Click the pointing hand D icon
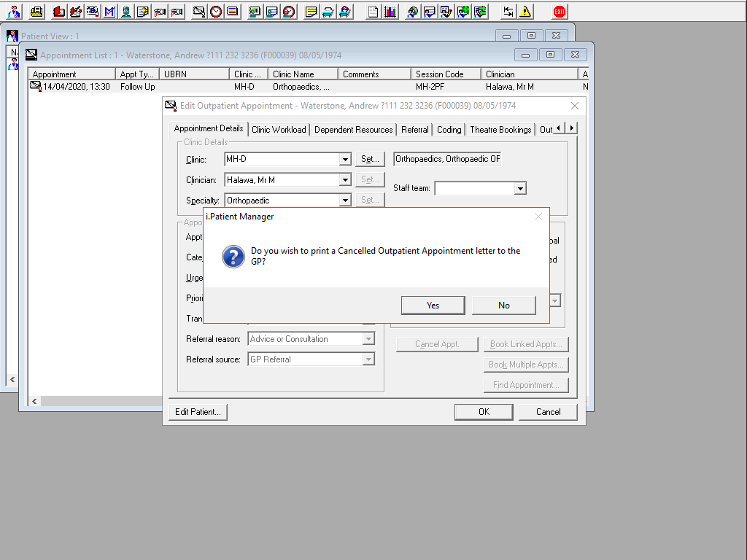Viewport: 747px width, 560px height. tap(160, 12)
